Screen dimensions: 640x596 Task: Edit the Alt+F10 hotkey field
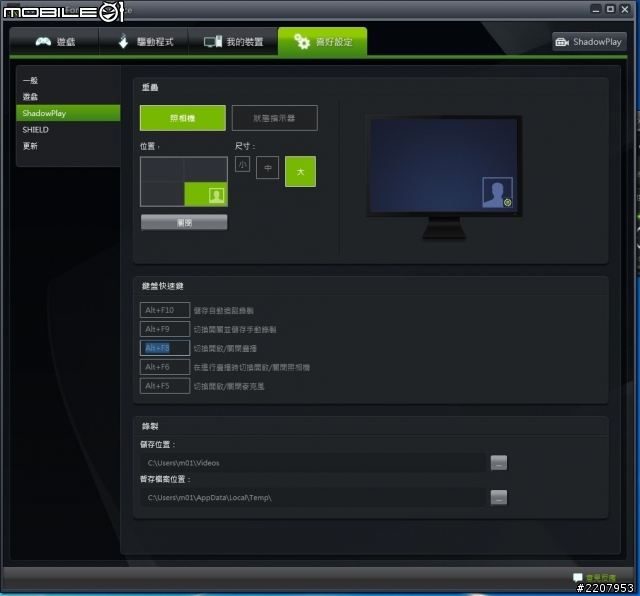[x=165, y=310]
